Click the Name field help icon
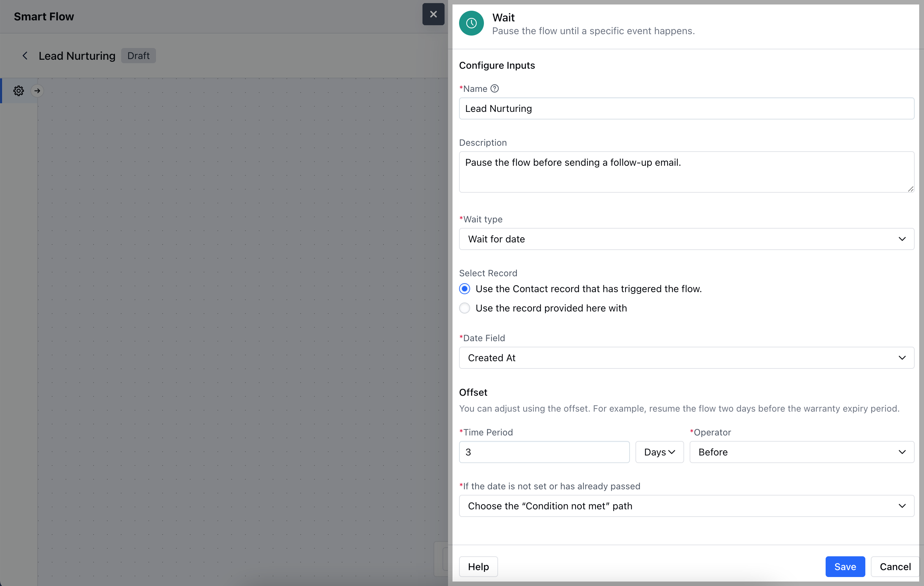The height and width of the screenshot is (586, 924). (495, 89)
